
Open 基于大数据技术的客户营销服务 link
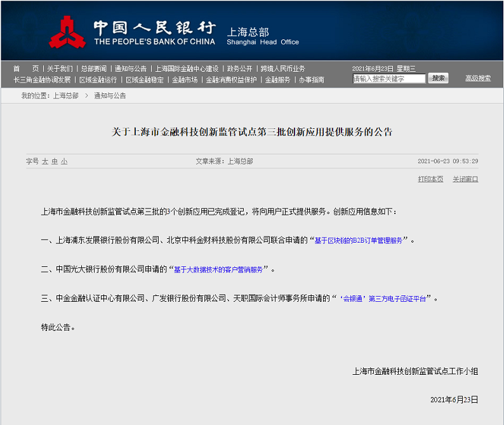point(218,269)
